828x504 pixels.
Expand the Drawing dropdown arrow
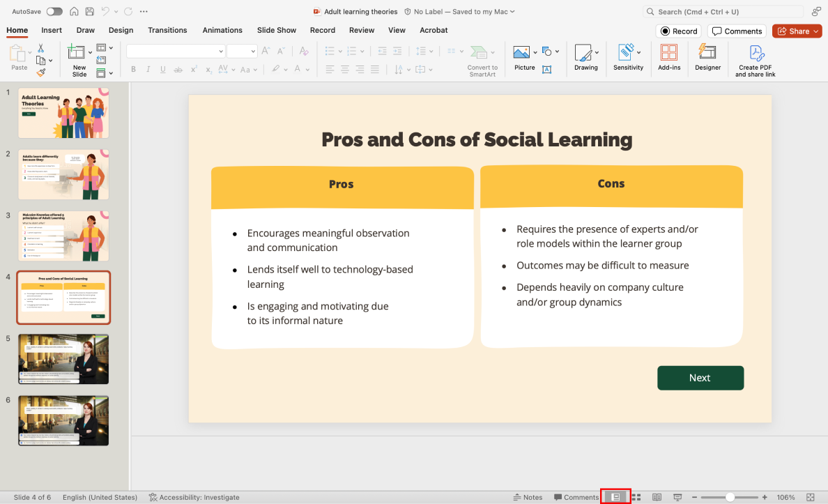[597, 52]
